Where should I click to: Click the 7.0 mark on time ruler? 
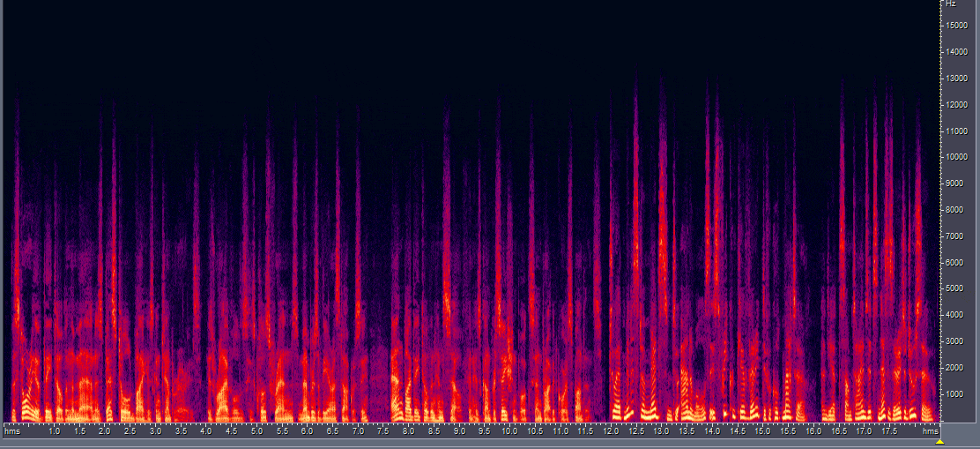coord(358,431)
